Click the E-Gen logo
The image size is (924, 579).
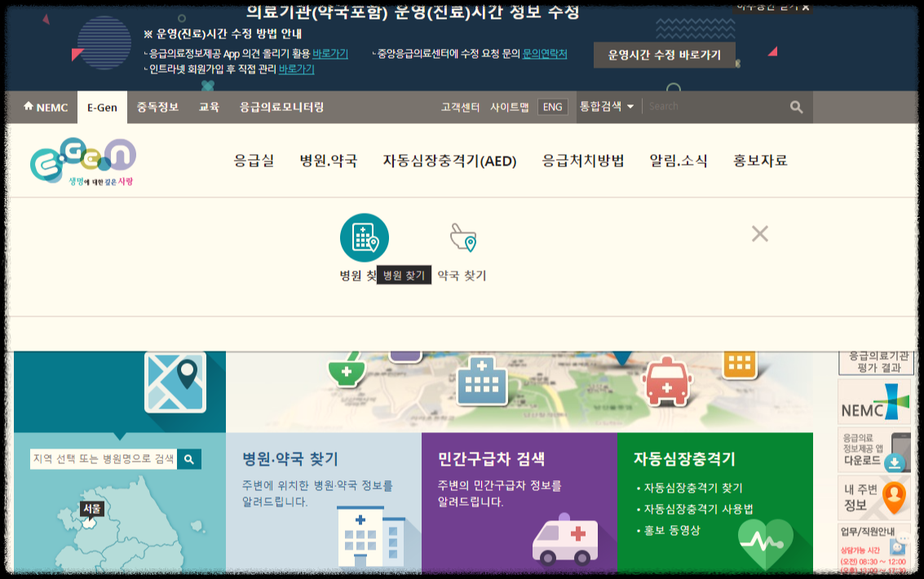[83, 161]
